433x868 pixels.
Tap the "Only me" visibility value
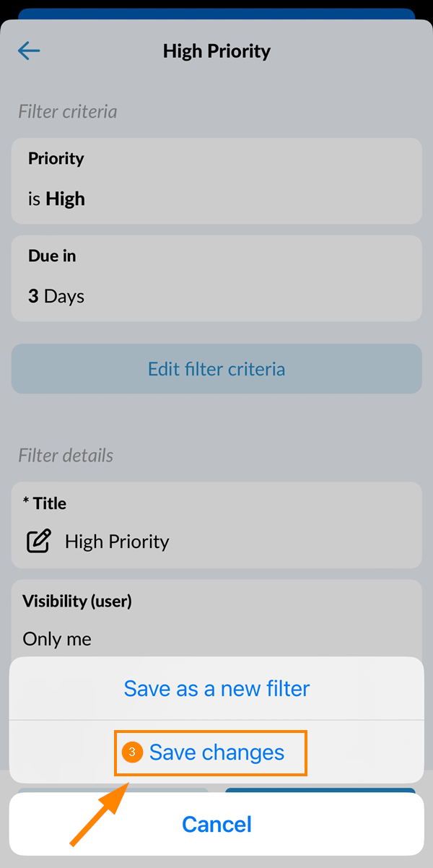coord(57,639)
